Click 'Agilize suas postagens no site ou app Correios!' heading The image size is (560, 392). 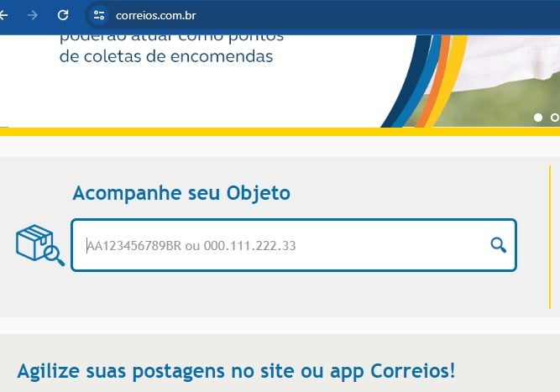[236, 371]
